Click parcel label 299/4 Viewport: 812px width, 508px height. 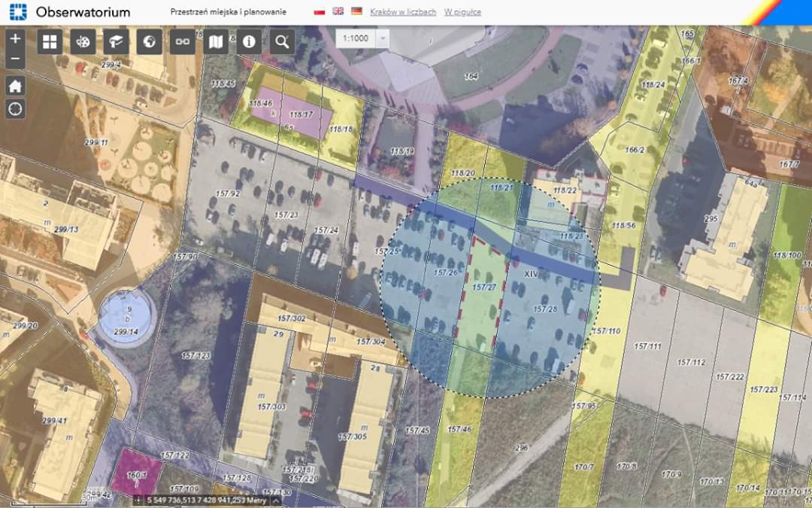pos(111,65)
